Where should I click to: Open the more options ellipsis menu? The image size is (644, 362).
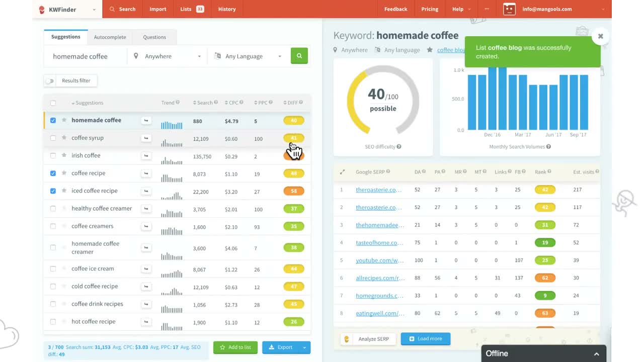click(487, 9)
